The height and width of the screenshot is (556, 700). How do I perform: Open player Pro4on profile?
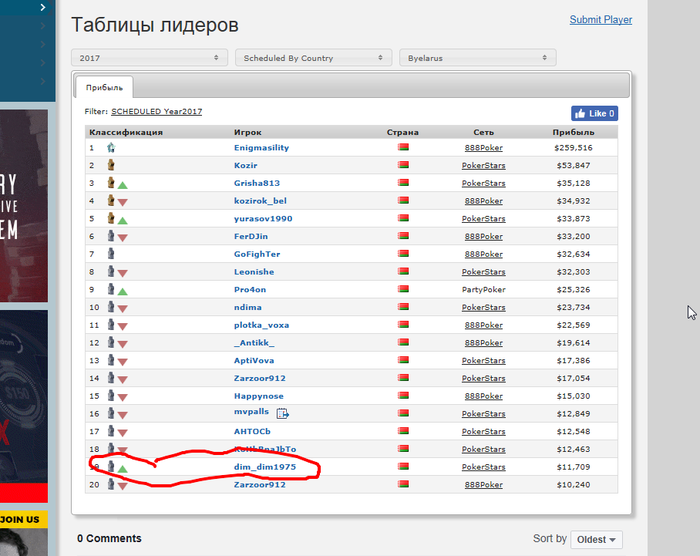pos(250,289)
